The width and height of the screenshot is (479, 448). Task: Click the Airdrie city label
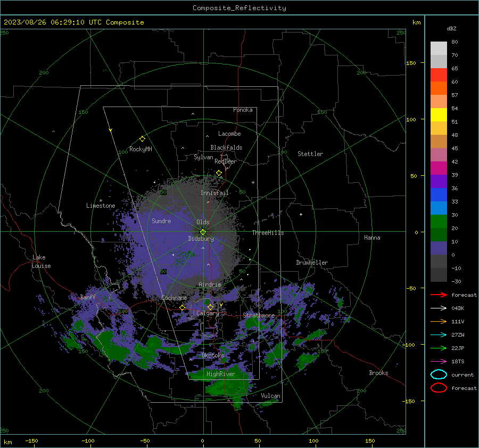[210, 284]
